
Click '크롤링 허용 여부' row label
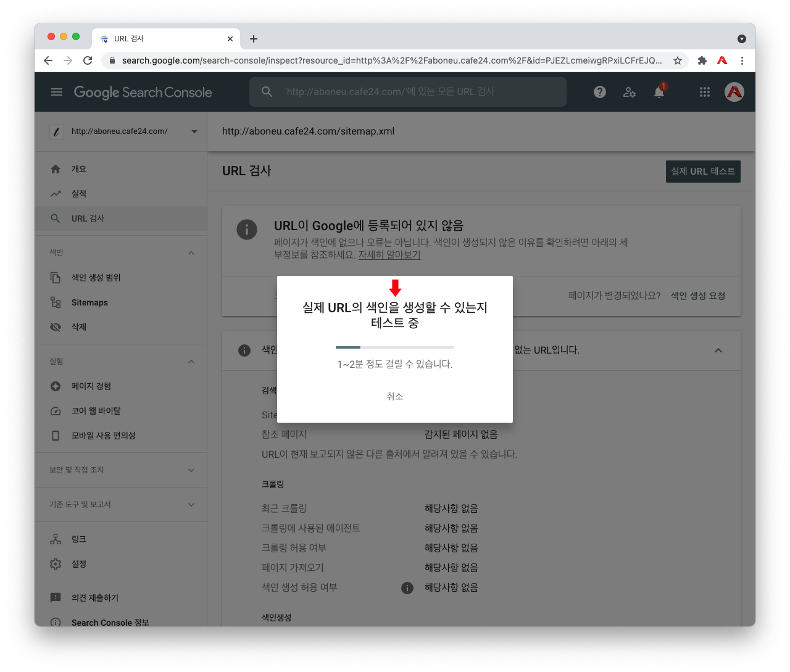point(294,548)
